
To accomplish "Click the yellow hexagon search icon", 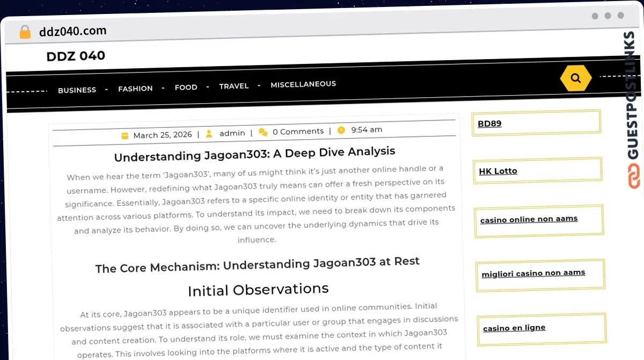I will click(576, 78).
